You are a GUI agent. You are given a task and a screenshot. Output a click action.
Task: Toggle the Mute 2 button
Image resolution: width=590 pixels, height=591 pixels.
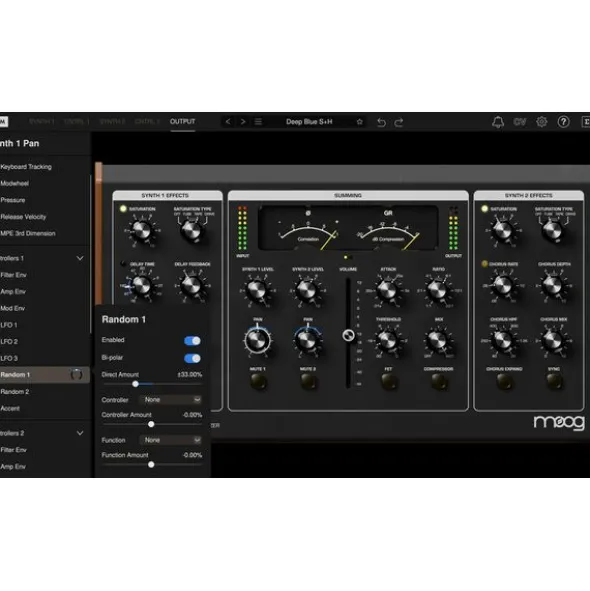click(308, 381)
